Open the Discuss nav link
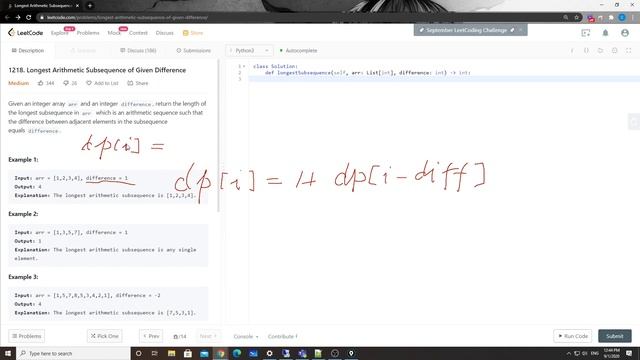Screen dimensions: 640x360 (164, 33)
